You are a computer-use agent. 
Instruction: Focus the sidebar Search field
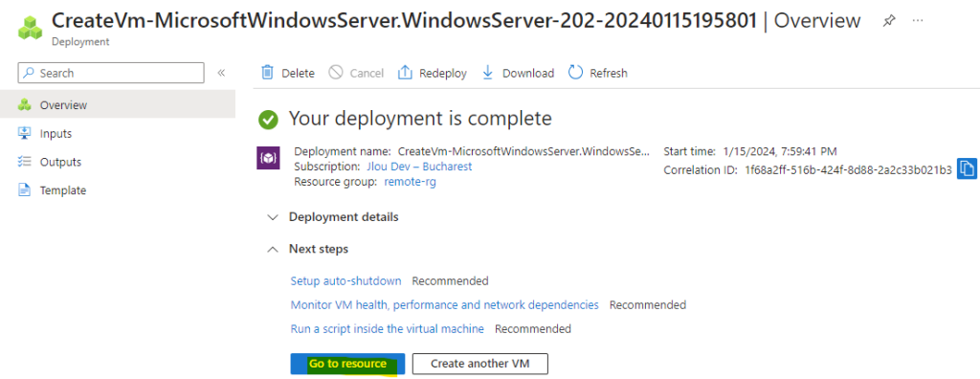tap(111, 73)
